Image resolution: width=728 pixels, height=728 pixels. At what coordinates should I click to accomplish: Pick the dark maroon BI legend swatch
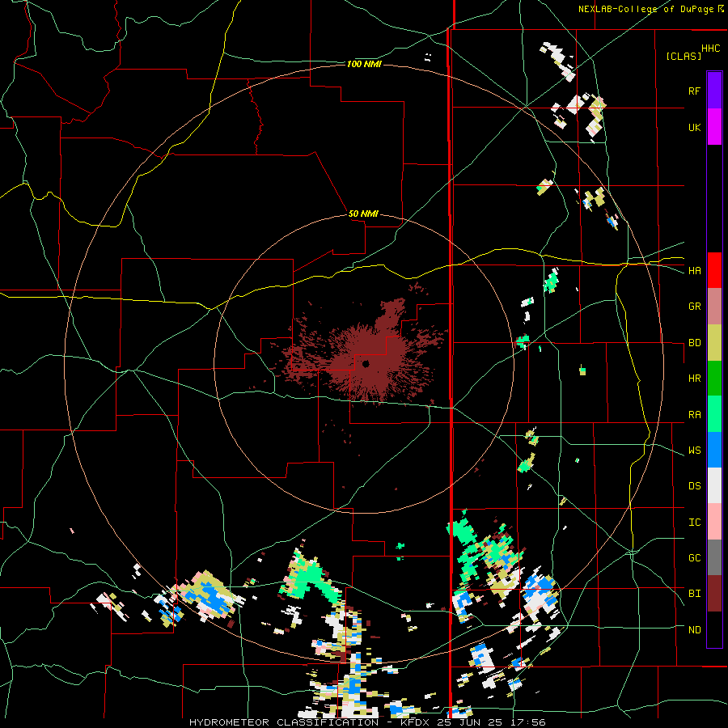[714, 594]
